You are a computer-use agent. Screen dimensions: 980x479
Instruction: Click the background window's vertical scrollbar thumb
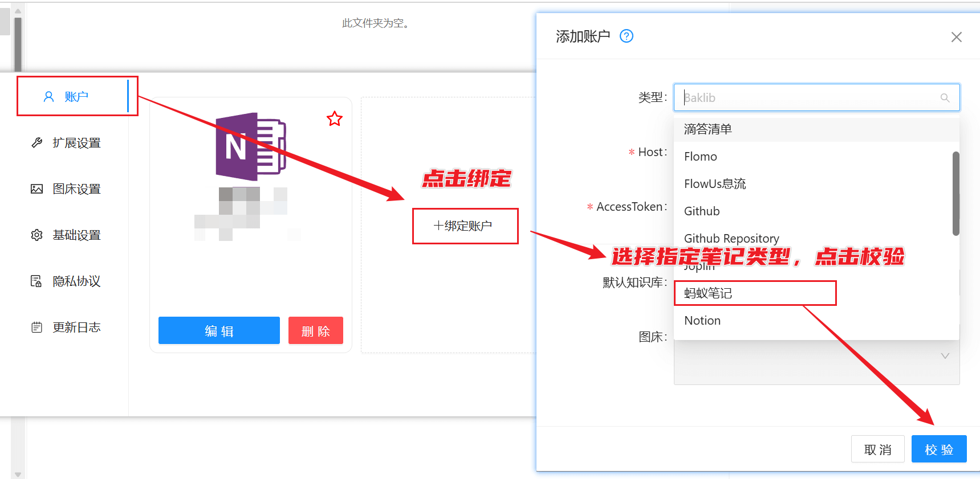pyautogui.click(x=18, y=44)
